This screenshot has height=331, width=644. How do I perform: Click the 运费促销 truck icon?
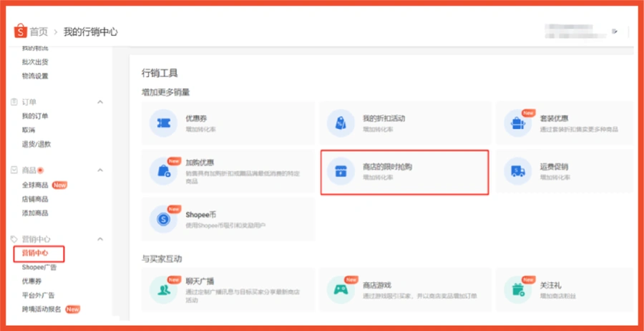[x=517, y=171]
